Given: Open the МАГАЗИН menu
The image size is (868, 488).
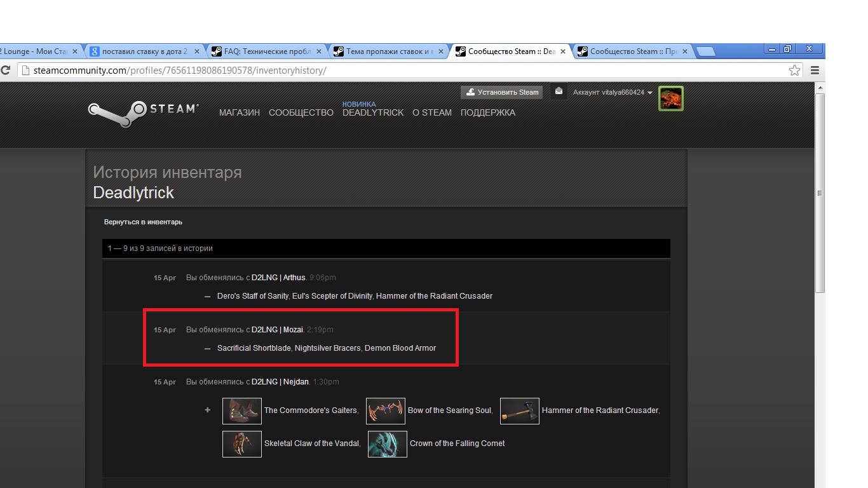Looking at the screenshot, I should click(x=240, y=112).
